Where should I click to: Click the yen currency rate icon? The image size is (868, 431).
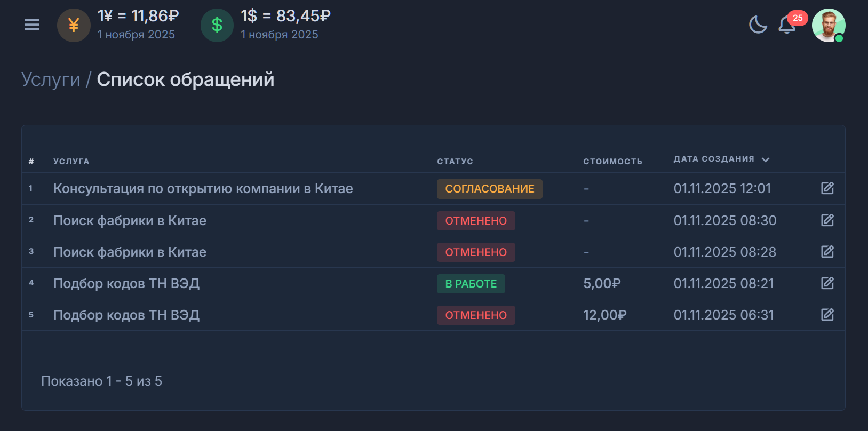coord(74,25)
